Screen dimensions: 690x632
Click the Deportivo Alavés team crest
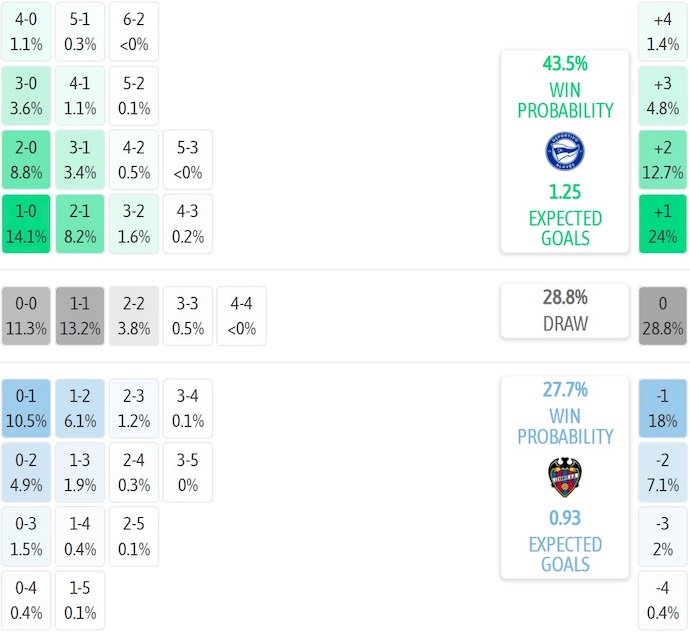(x=565, y=151)
